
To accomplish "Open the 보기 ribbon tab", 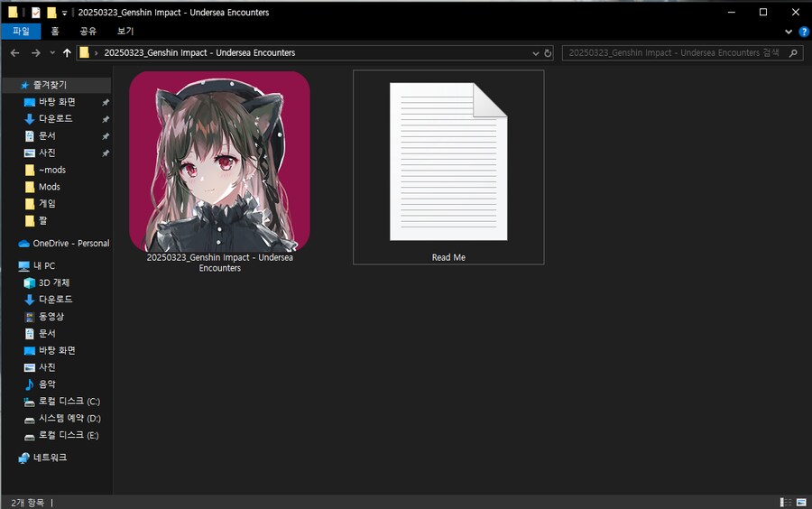I will pos(125,31).
